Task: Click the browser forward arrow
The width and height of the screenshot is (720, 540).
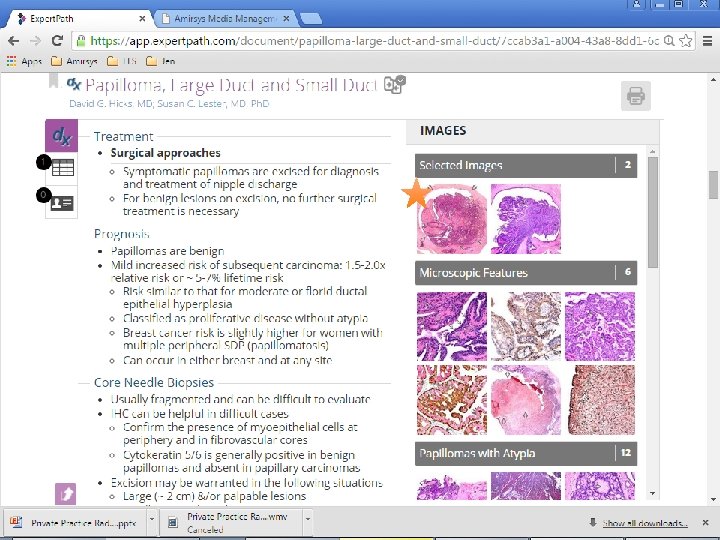Action: point(35,41)
